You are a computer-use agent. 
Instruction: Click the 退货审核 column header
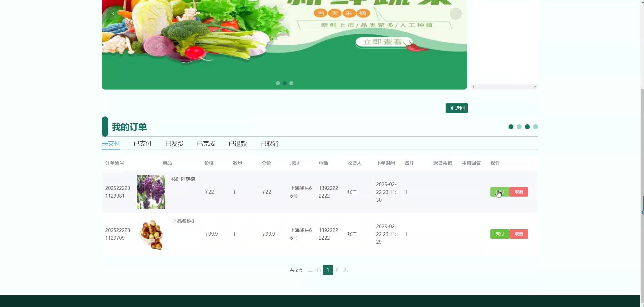pyautogui.click(x=443, y=163)
